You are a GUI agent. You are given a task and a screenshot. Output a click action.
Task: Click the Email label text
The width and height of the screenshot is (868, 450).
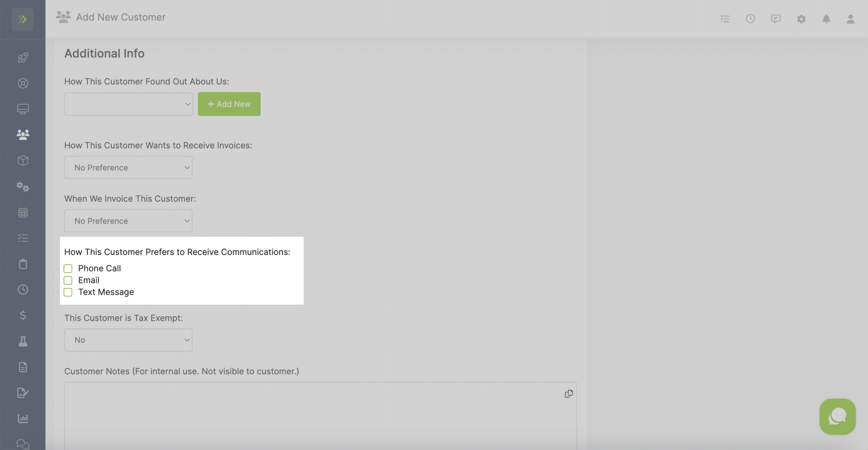(x=89, y=280)
